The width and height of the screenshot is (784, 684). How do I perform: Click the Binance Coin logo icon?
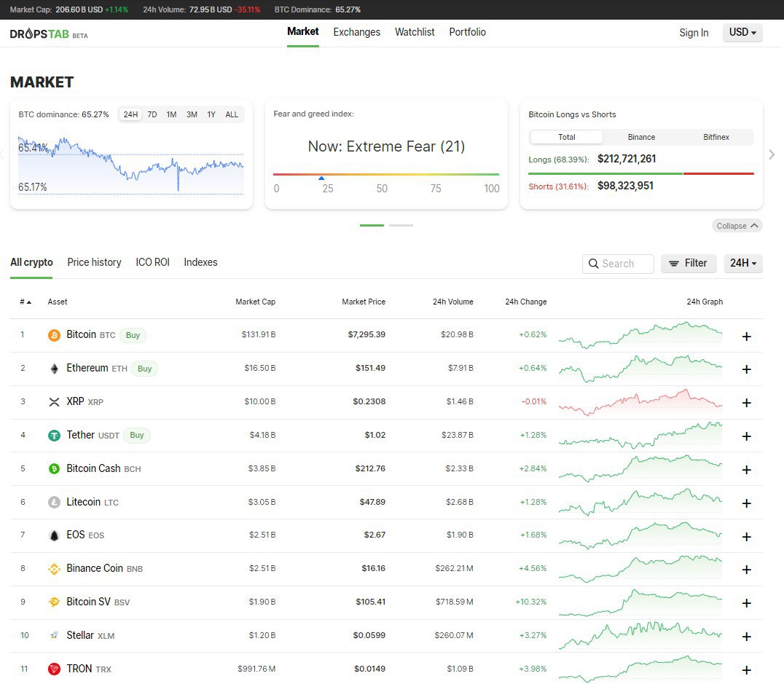click(x=54, y=569)
